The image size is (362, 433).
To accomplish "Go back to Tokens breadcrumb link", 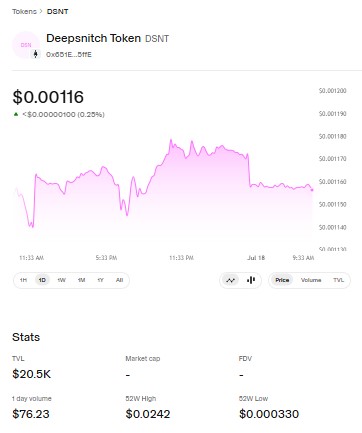I will [x=24, y=11].
